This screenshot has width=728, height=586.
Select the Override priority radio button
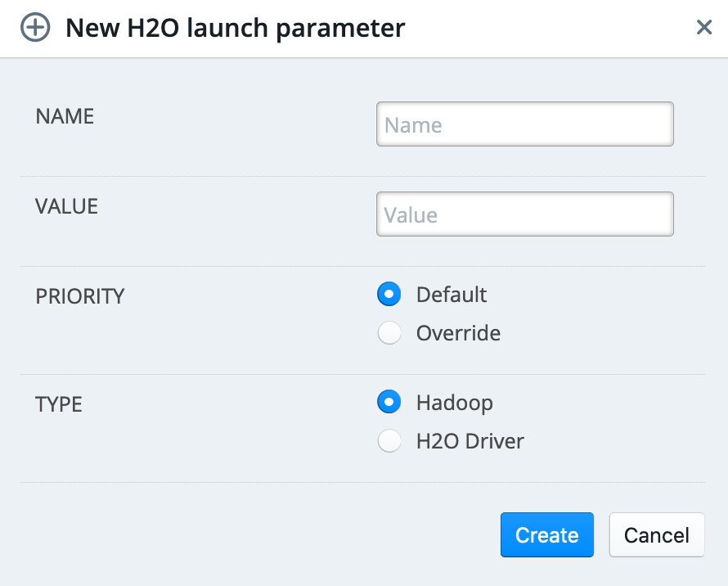point(389,333)
